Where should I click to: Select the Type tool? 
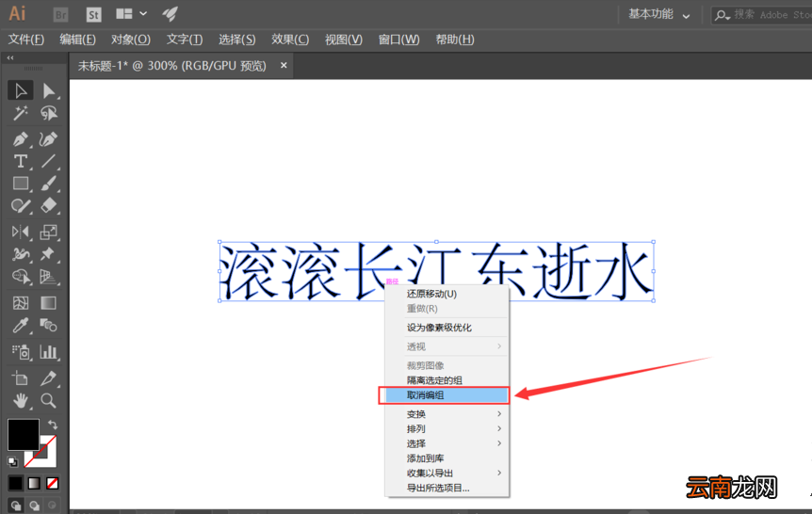tap(21, 161)
